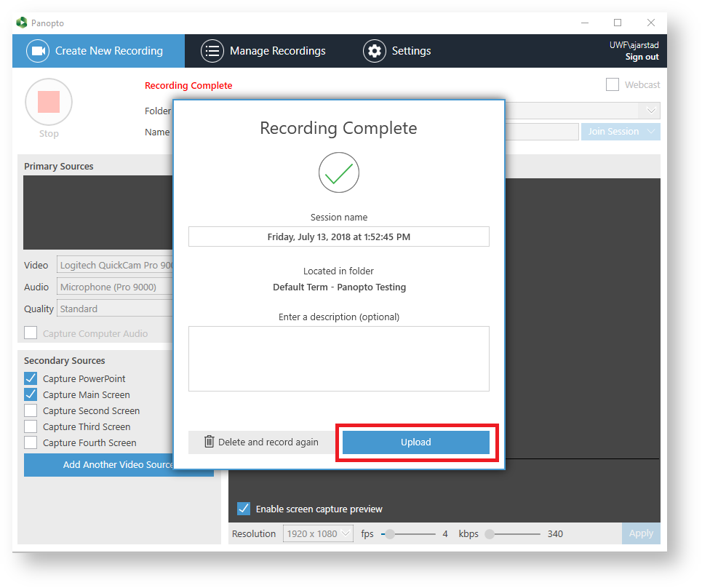
Task: Click the camera icon on Create New Recording
Action: click(38, 51)
